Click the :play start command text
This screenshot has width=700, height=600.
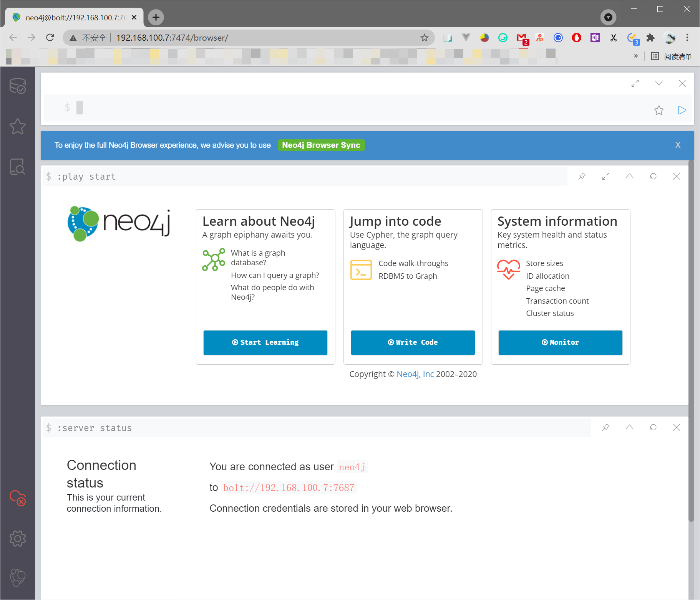click(86, 177)
